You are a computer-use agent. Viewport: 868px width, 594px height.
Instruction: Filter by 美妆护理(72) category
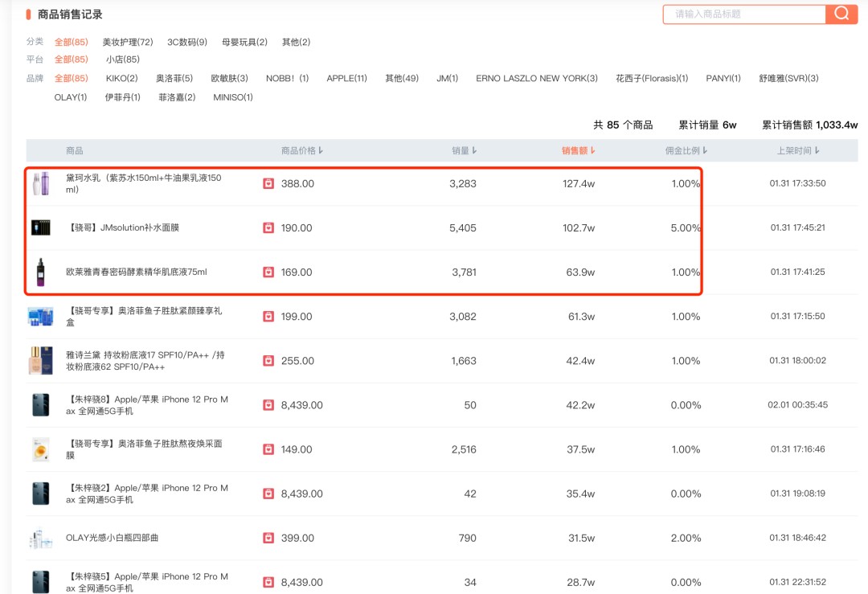click(128, 42)
